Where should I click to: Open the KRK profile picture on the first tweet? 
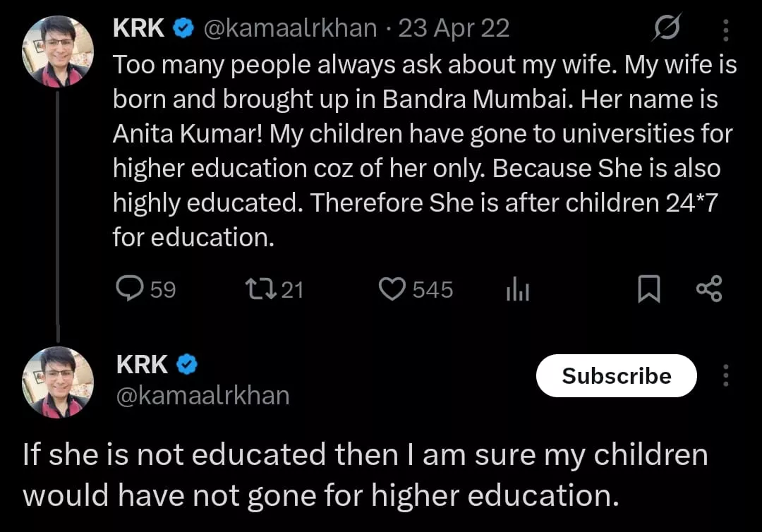point(59,52)
